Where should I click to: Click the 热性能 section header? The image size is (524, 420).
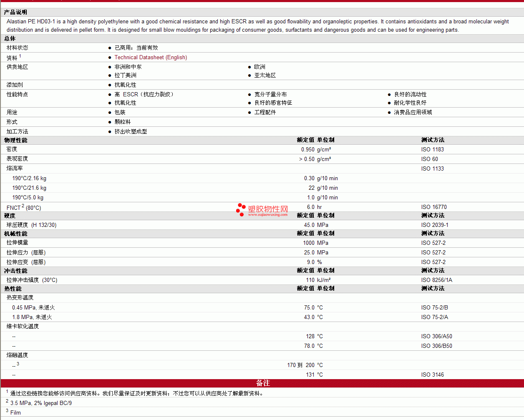pos(13,289)
